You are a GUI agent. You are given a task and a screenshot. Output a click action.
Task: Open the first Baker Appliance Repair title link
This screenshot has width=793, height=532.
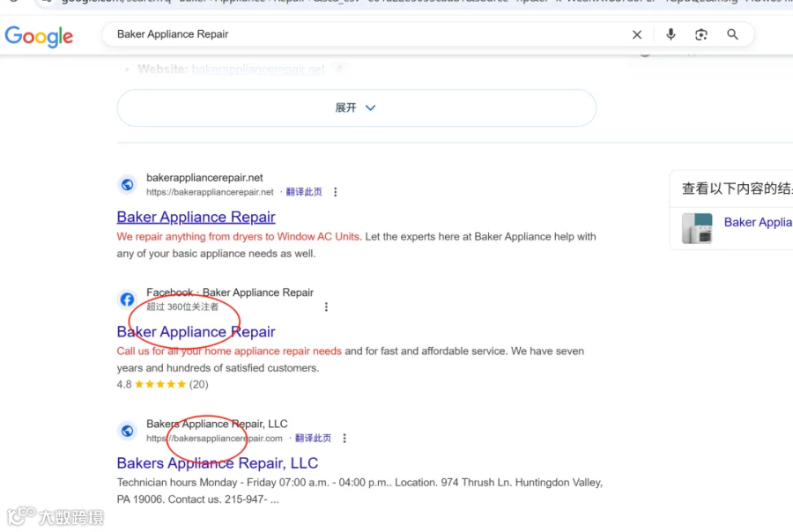(196, 217)
